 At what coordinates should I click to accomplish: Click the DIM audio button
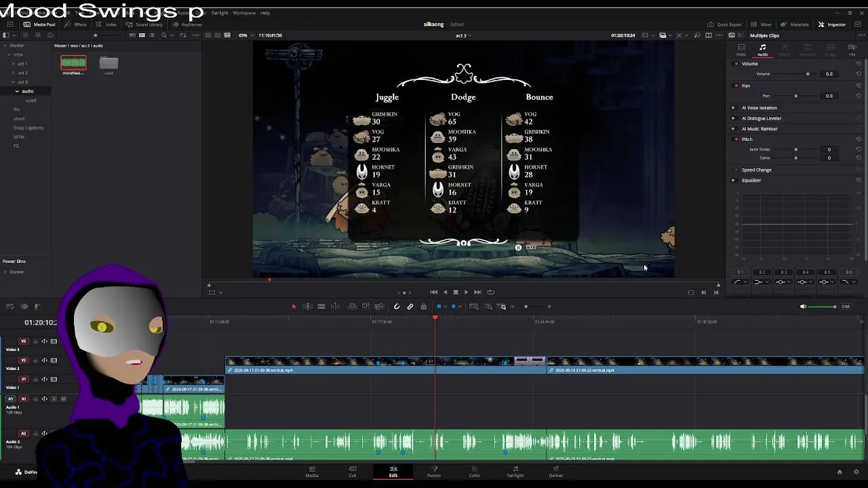pyautogui.click(x=846, y=306)
